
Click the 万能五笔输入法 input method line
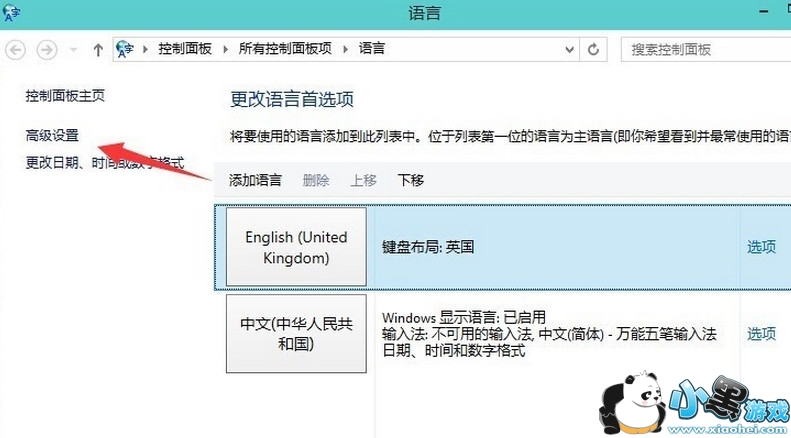click(549, 334)
